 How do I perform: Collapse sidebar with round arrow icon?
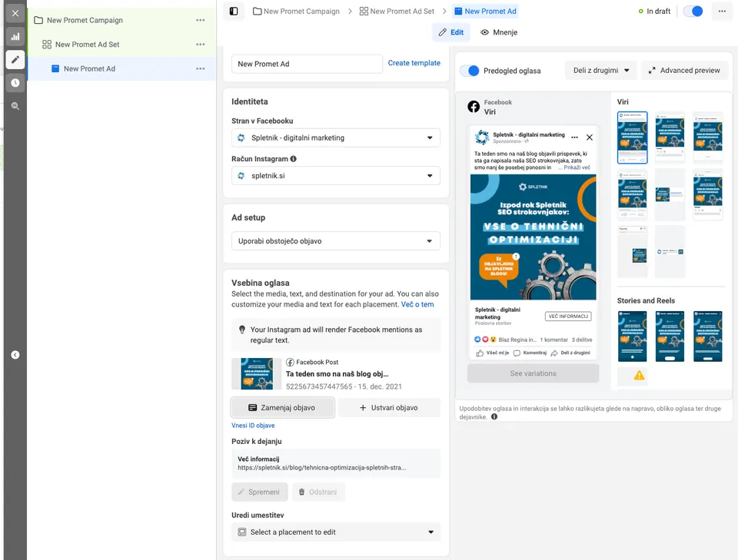coord(15,355)
